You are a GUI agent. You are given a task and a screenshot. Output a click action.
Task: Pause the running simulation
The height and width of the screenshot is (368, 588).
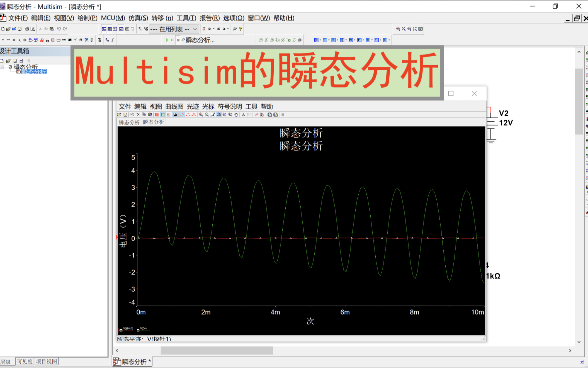pos(172,40)
